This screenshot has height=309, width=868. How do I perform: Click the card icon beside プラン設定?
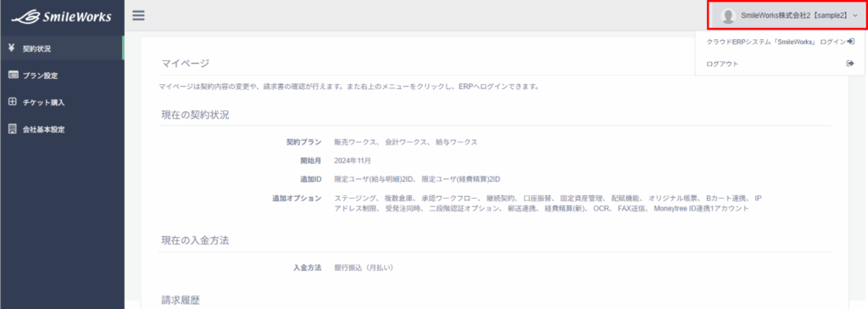coord(14,76)
